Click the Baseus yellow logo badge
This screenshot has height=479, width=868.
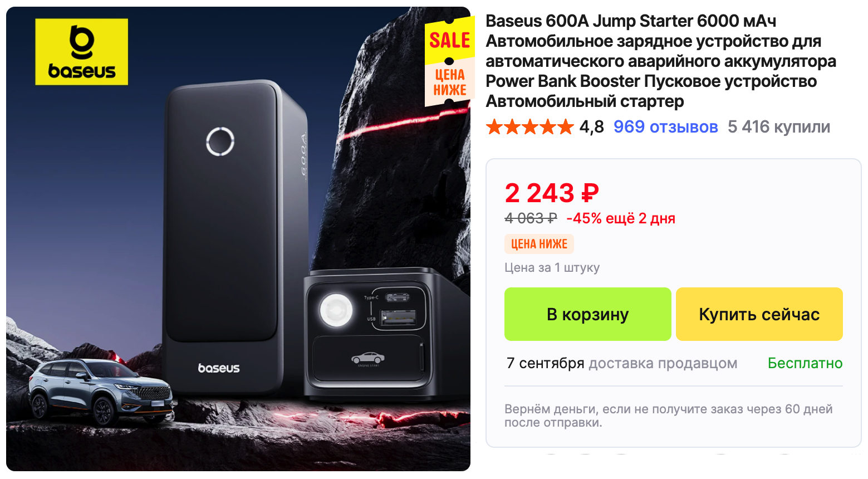point(81,52)
